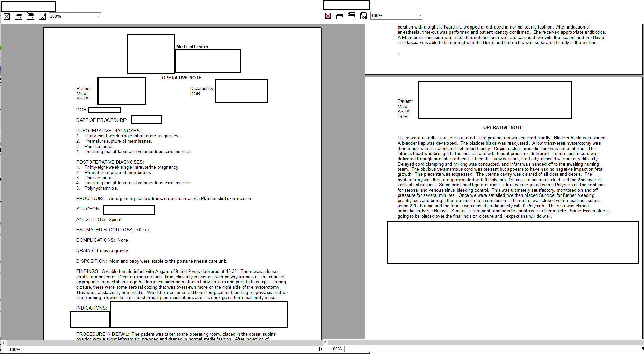This screenshot has height=354, width=644.
Task: Open printer setup icon in left pane toolbar
Action: click(x=31, y=16)
